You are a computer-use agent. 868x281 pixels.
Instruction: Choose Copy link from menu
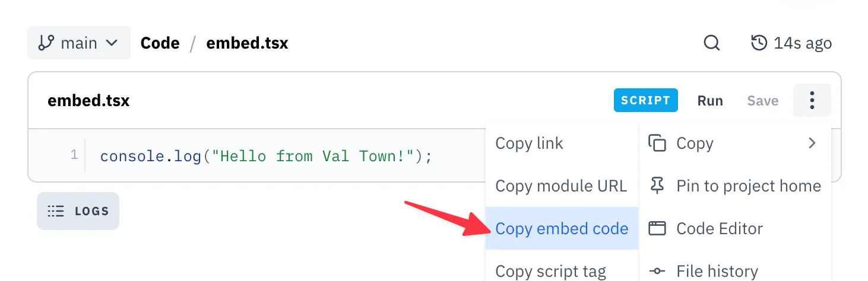tap(529, 143)
